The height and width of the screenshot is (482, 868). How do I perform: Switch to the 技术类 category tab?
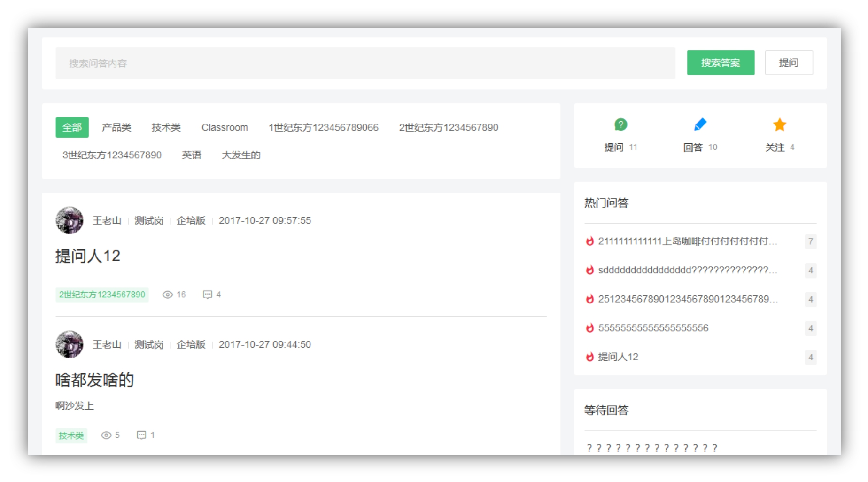tap(167, 127)
